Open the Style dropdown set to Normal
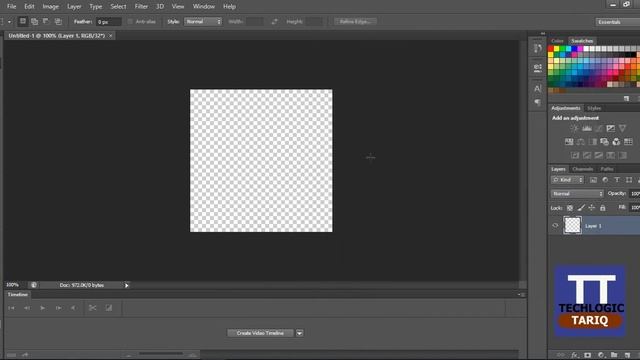This screenshot has height=360, width=640. click(202, 22)
